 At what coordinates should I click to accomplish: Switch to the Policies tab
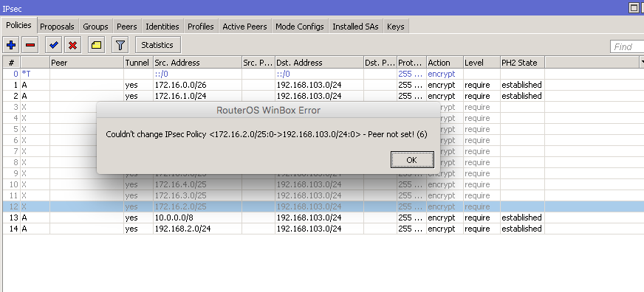(x=18, y=25)
